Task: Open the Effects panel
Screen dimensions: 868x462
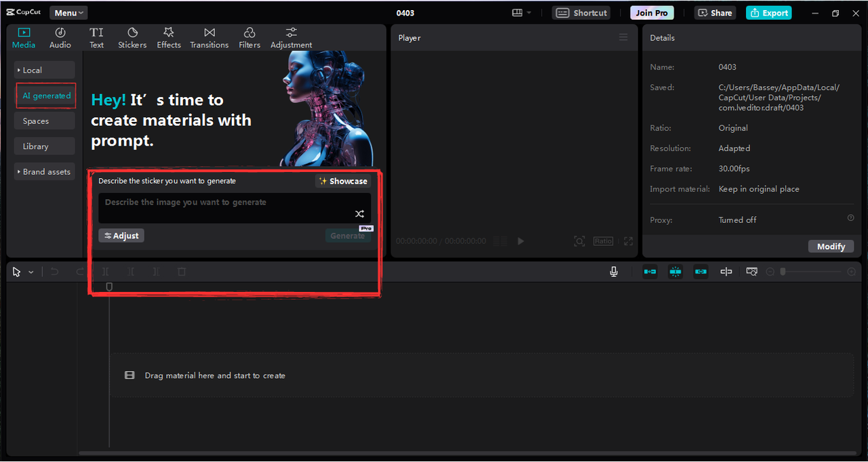Action: [168, 37]
